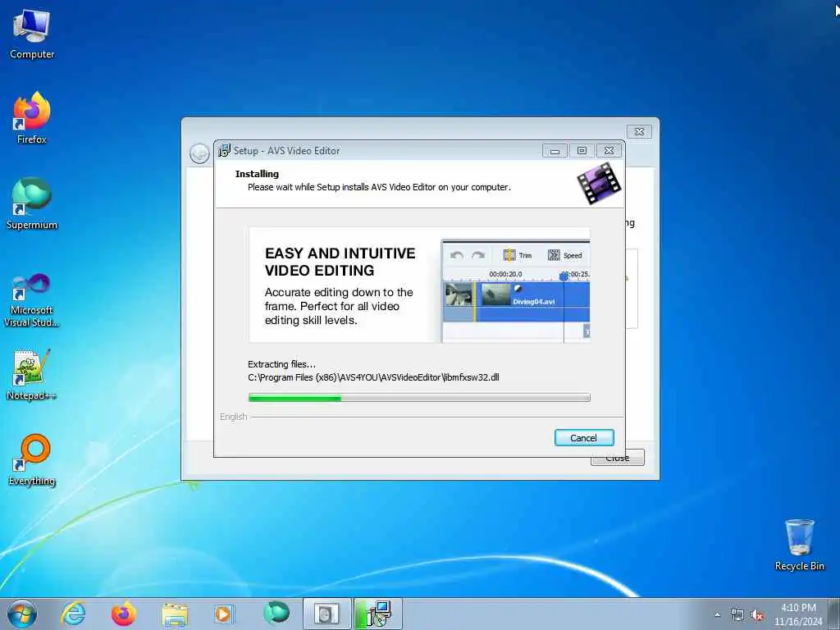Select the Notepad++ desktop shortcut
Screen dimensions: 840x630
click(32, 375)
